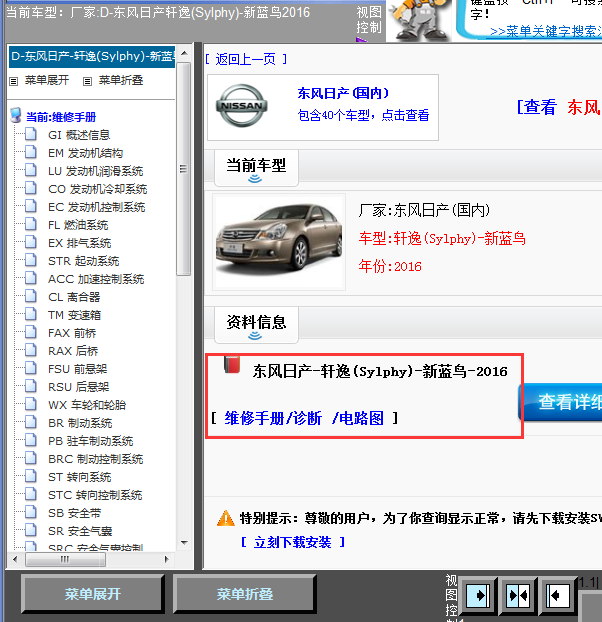The image size is (602, 622).
Task: Click the left-arrow view control icon
Action: [557, 595]
